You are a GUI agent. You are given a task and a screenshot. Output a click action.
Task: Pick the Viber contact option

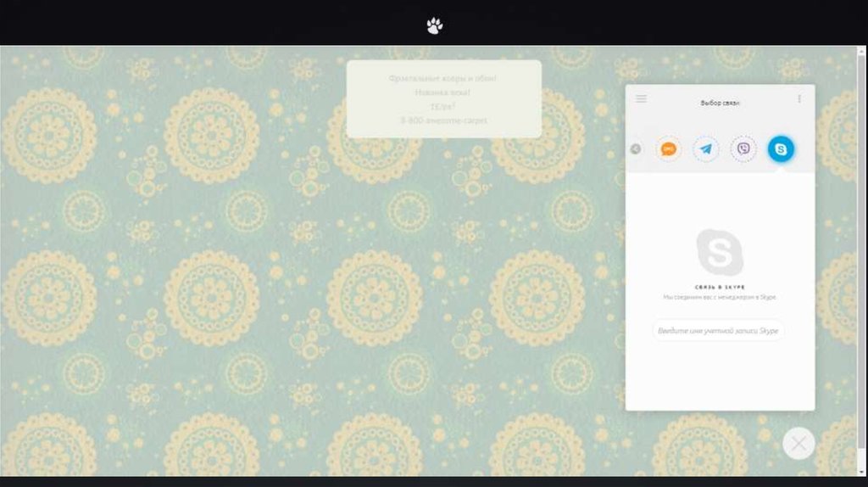743,149
